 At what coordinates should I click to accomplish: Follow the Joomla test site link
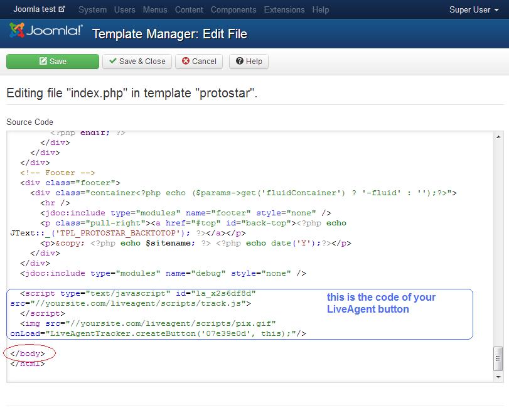(x=35, y=9)
